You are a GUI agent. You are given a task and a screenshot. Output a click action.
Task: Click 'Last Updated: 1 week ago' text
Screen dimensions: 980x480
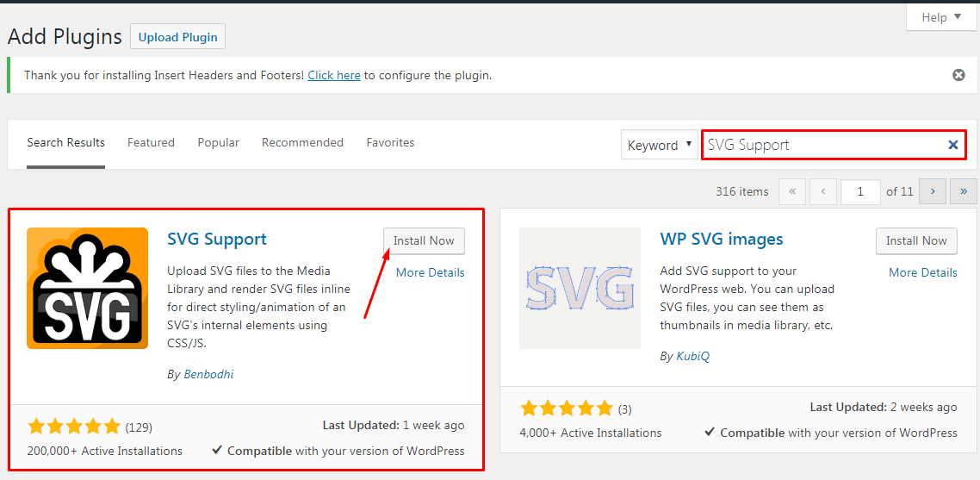point(394,426)
